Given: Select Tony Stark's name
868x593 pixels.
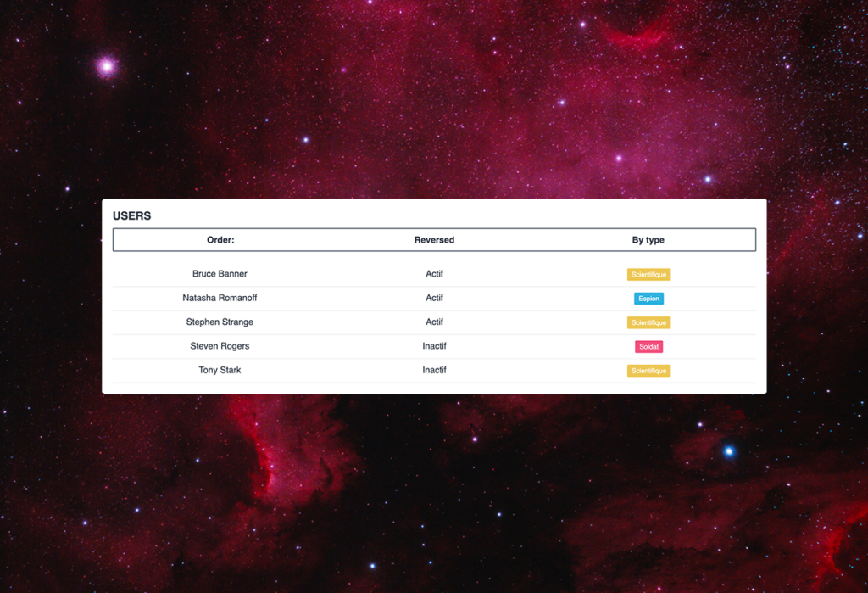Looking at the screenshot, I should coord(220,370).
